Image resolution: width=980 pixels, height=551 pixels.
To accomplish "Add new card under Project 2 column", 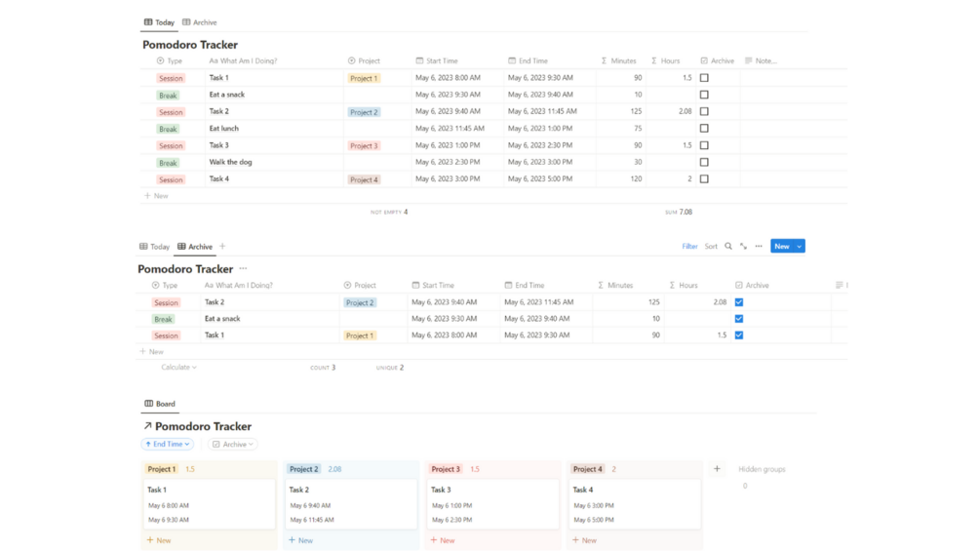I will coord(300,540).
